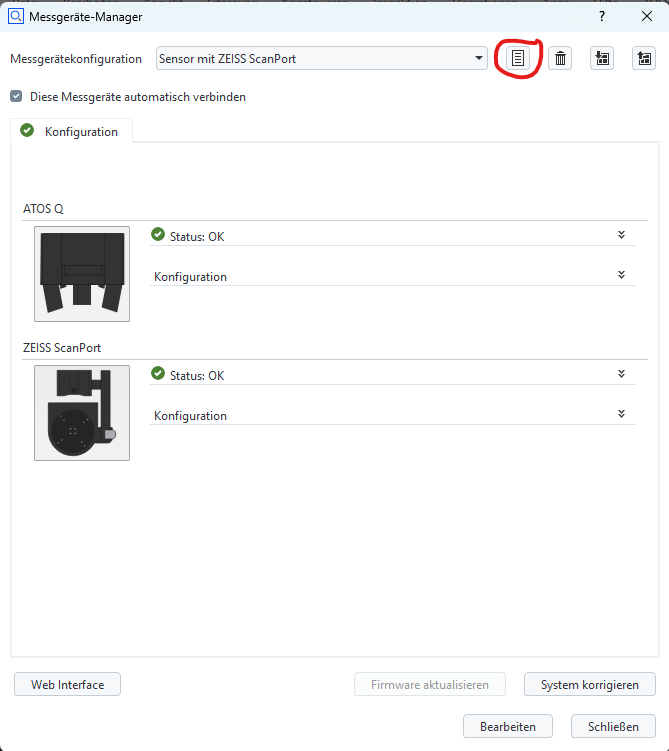
Task: Click the ZEISS ScanPort device image
Action: tap(81, 412)
